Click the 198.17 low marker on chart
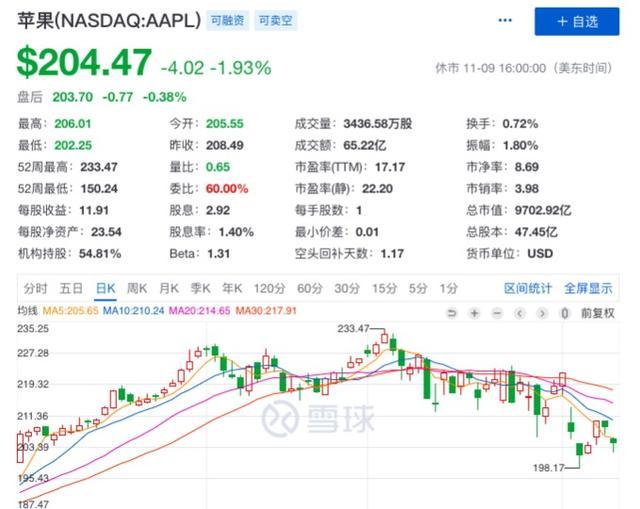This screenshot has width=640, height=509. [x=549, y=467]
